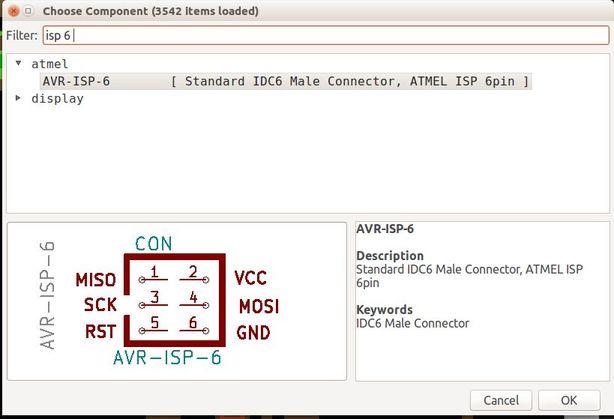Click the GND pin label in preview
This screenshot has width=614, height=419.
coord(253,333)
